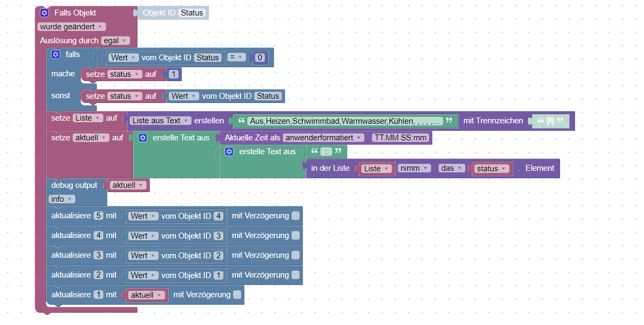Toggle delay checkbox on aktualisiere 3 row
The height and width of the screenshot is (325, 644).
(296, 255)
